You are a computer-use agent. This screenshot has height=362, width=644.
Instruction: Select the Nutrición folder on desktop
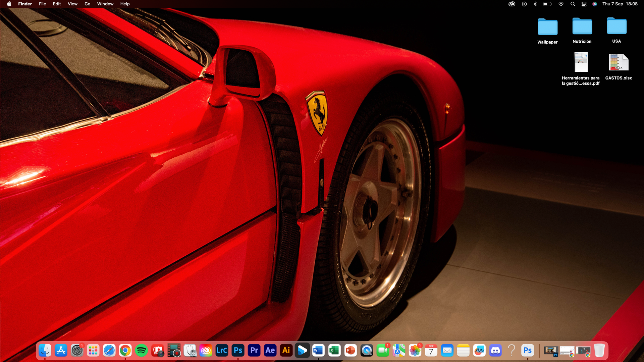coord(582,31)
